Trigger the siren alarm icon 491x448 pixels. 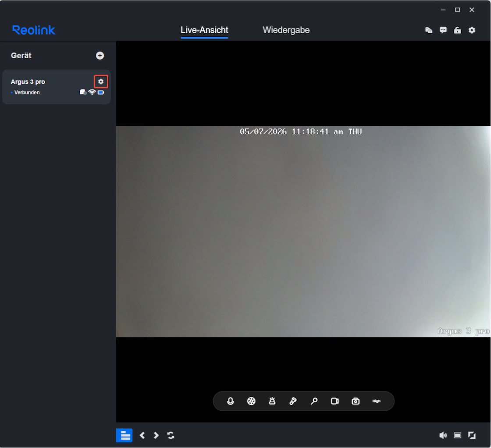pos(272,402)
